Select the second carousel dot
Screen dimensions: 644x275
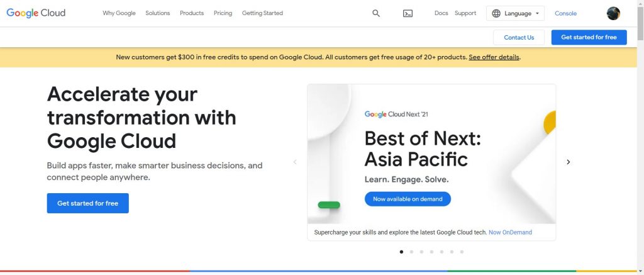[411, 252]
